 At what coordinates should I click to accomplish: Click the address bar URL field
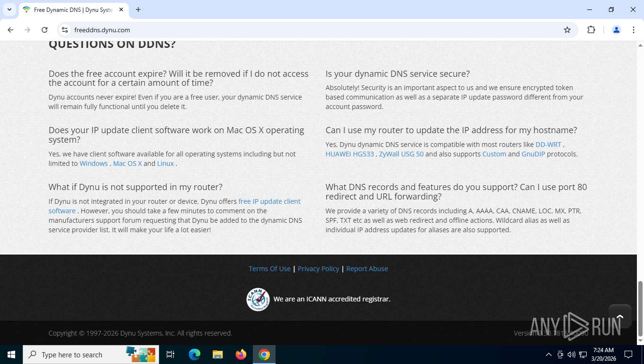tap(316, 30)
